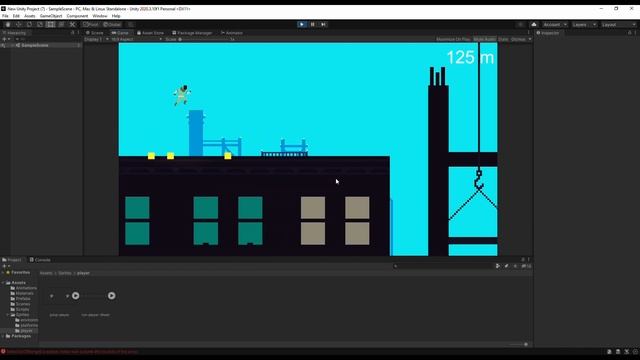This screenshot has width=640, height=360.
Task: Switch to the Asset Store tab
Action: coord(150,33)
